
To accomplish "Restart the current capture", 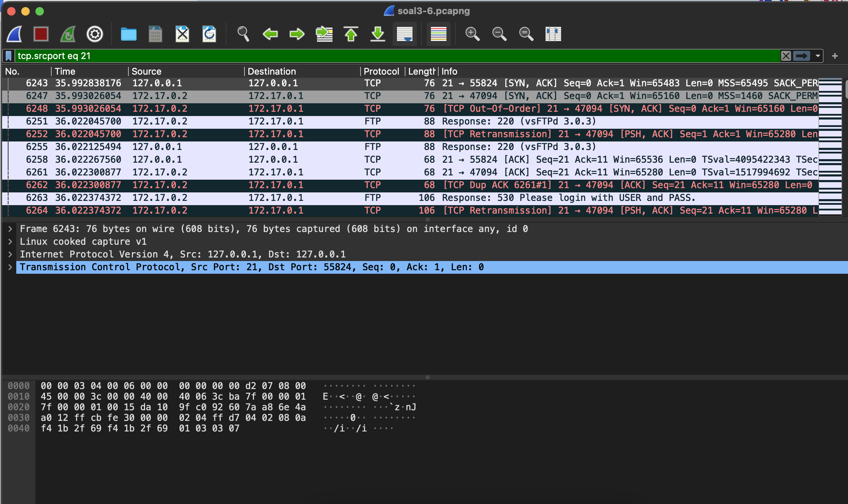I will coord(68,34).
